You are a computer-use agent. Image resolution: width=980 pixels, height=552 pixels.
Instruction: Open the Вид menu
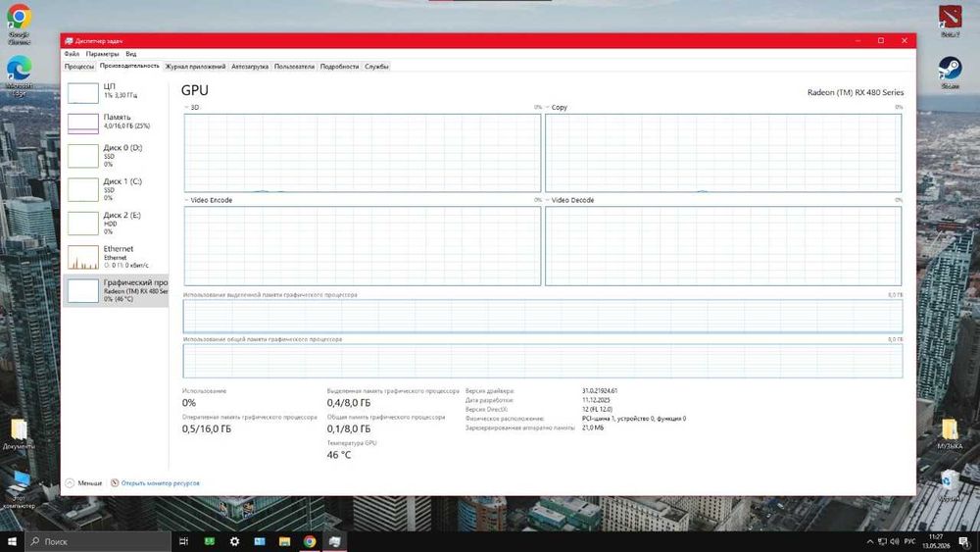(130, 54)
